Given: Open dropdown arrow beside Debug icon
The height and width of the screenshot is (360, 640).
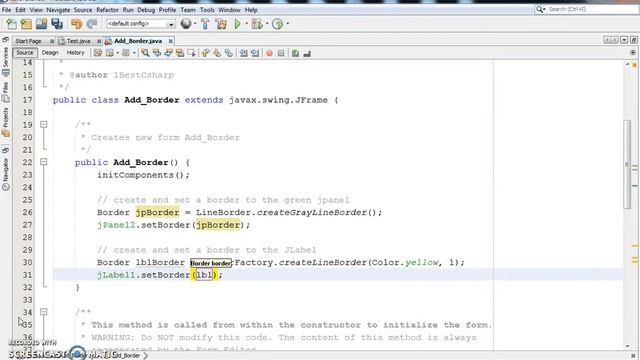Looking at the screenshot, I should tap(267, 24).
